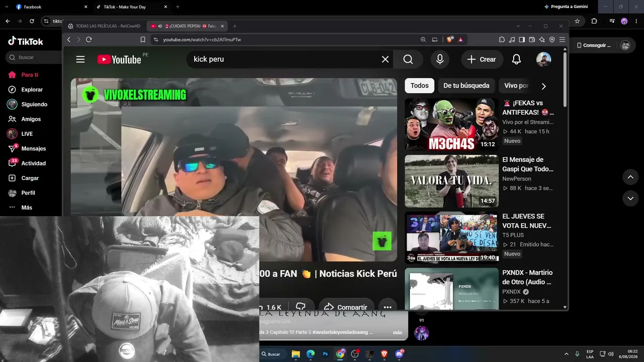Launch Photoshop from the taskbar
Screen dimensions: 644x362
tap(326, 354)
